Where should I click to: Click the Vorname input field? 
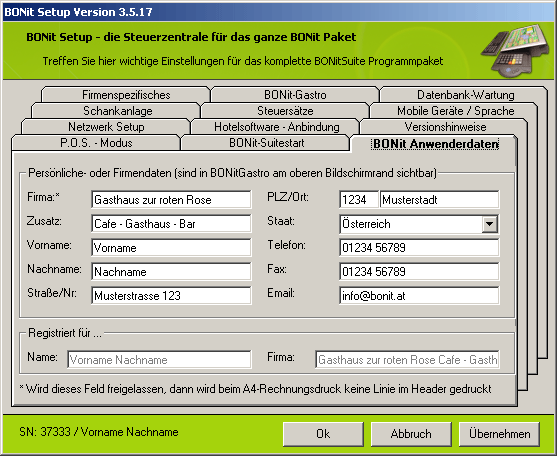(x=171, y=247)
